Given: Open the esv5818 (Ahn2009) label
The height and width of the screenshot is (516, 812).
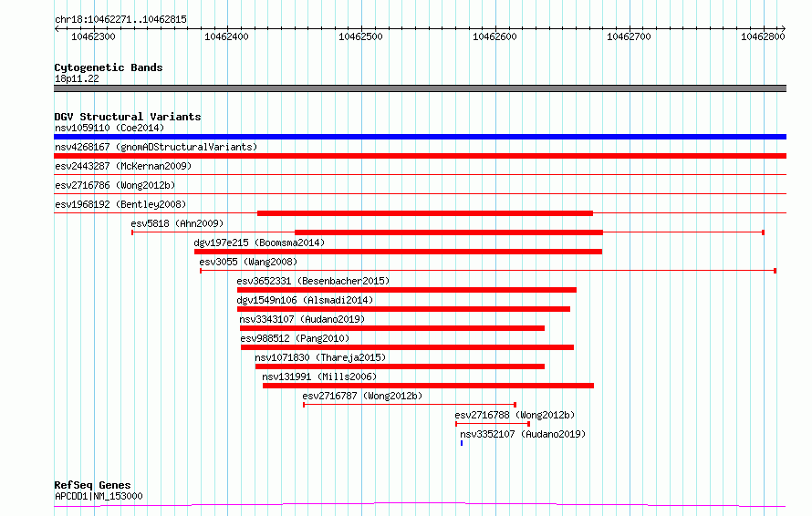Looking at the screenshot, I should [x=177, y=223].
